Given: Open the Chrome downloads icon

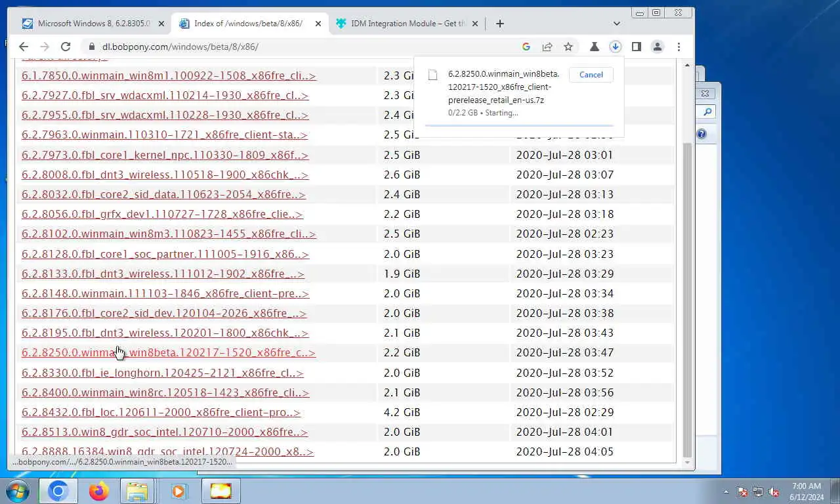Looking at the screenshot, I should (615, 47).
